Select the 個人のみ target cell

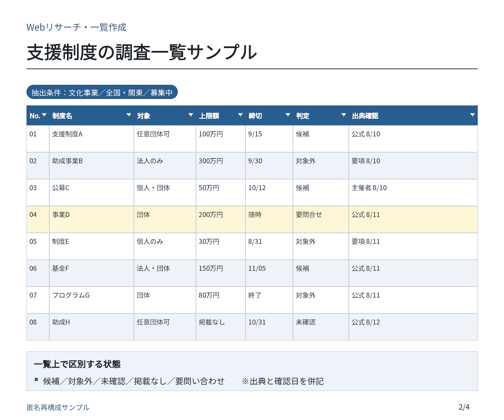click(x=165, y=246)
